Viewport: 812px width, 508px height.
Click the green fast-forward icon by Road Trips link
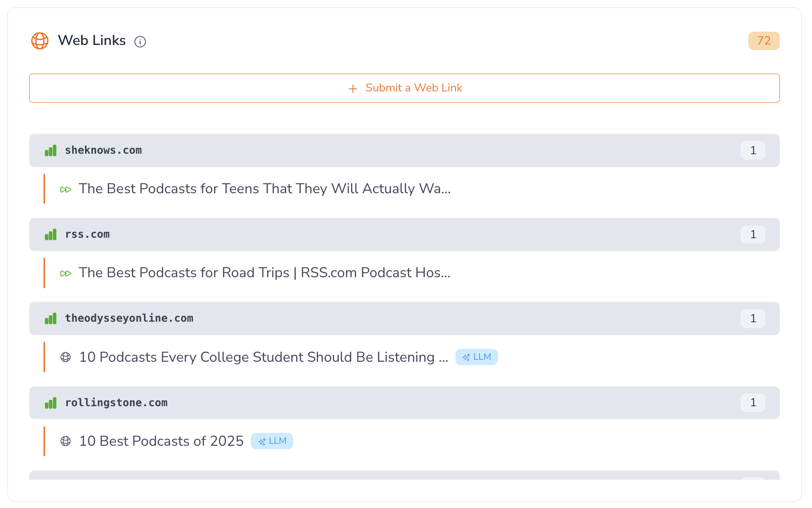[66, 274]
